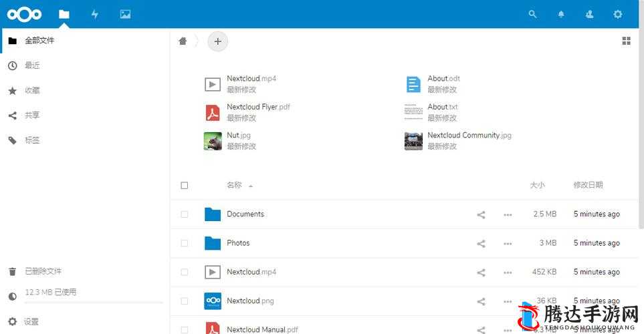Open more actions for Photos
This screenshot has height=334, width=644.
(508, 244)
